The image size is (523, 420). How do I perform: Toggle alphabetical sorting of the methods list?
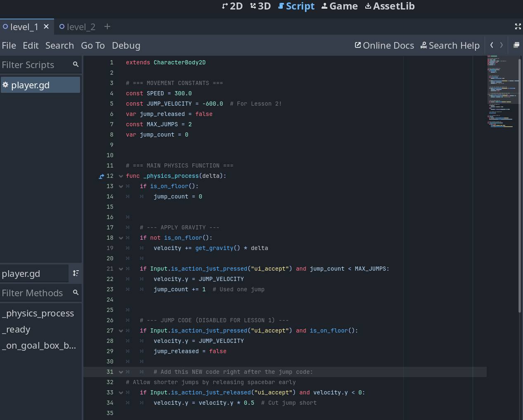coord(76,273)
